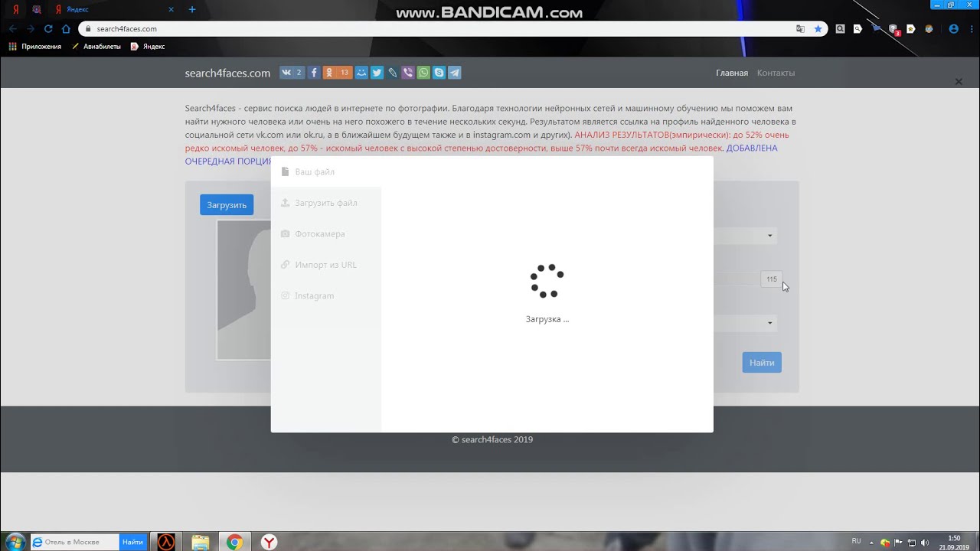Open Windows Start menu
980x551 pixels.
(x=15, y=542)
